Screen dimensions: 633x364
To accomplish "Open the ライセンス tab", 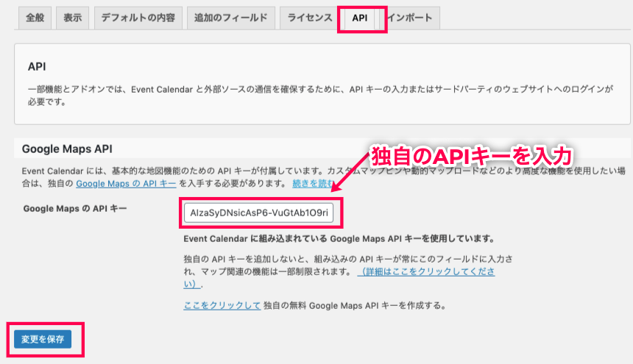I will [310, 18].
